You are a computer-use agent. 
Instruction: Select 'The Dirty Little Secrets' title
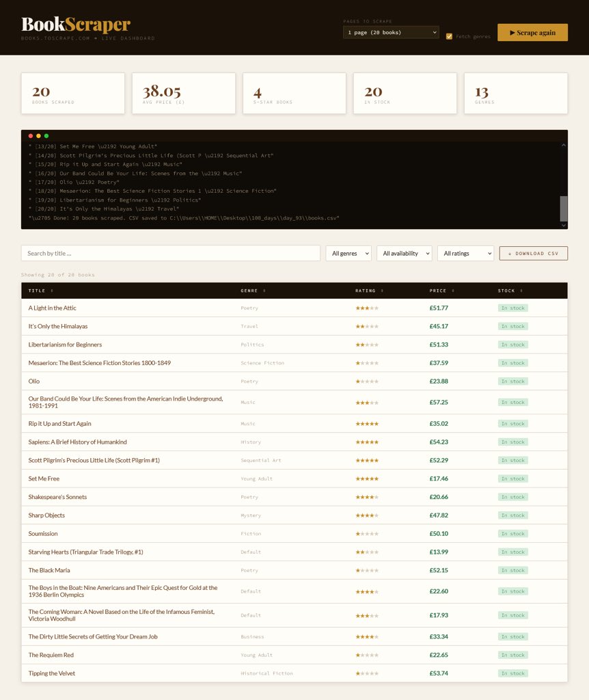(x=93, y=636)
